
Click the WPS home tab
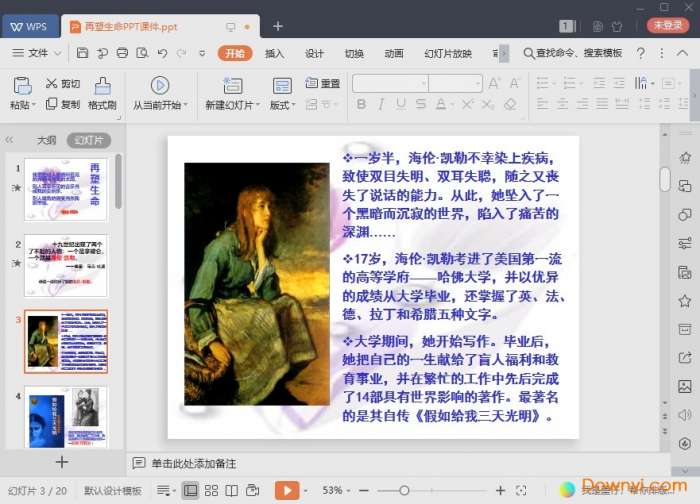click(x=29, y=26)
